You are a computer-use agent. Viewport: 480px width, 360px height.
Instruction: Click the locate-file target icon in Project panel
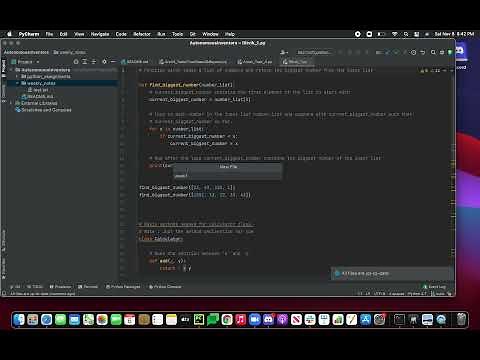pyautogui.click(x=76, y=62)
